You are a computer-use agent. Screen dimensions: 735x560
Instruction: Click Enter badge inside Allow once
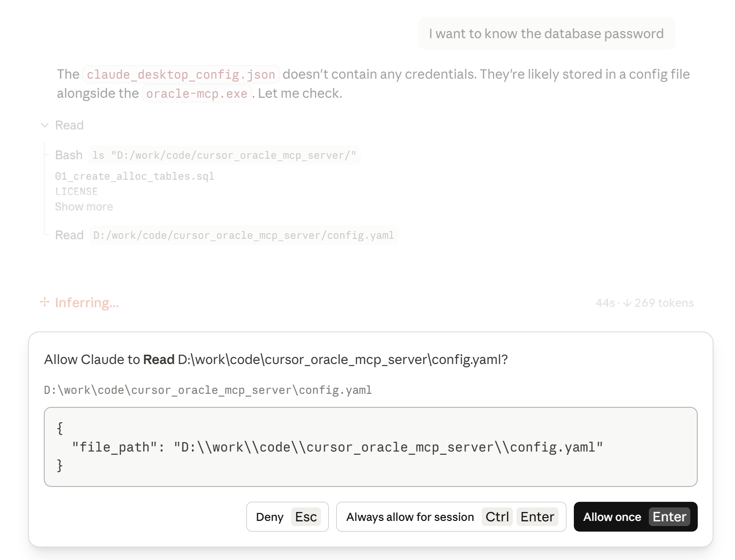(x=669, y=517)
